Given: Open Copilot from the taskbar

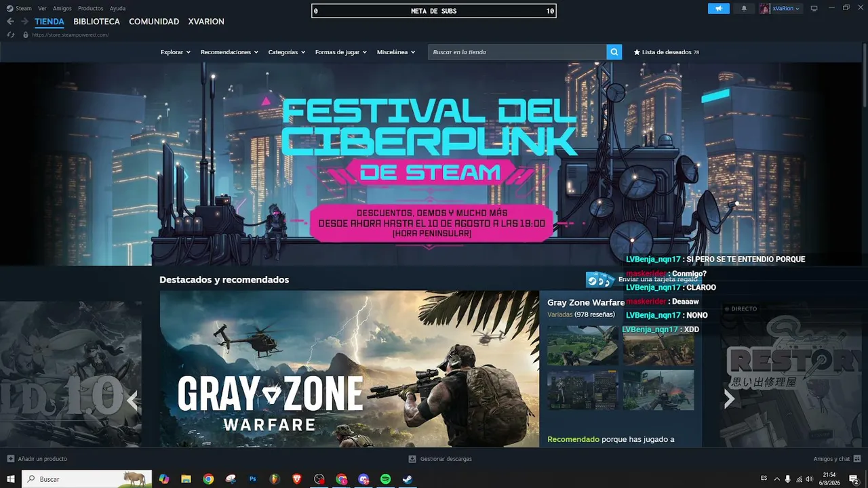Looking at the screenshot, I should point(163,479).
